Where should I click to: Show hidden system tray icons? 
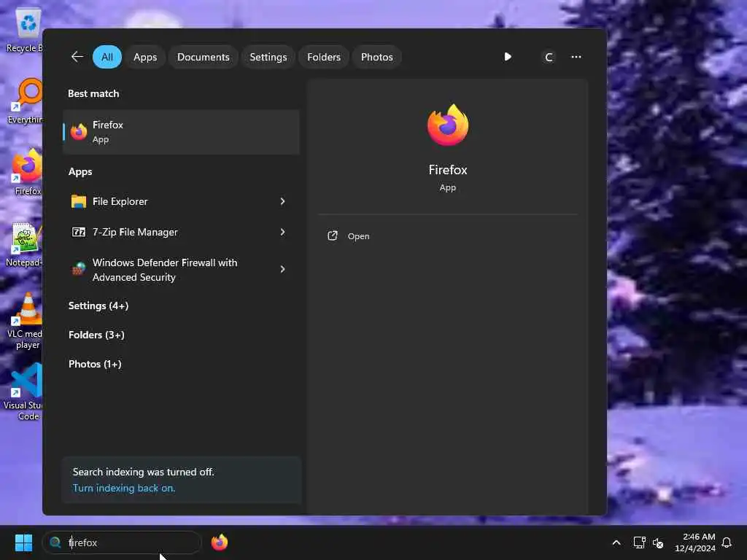click(x=616, y=542)
